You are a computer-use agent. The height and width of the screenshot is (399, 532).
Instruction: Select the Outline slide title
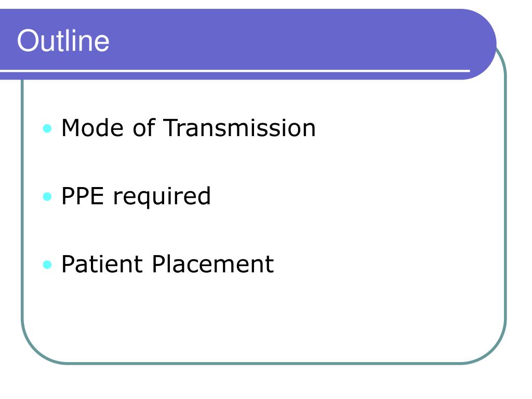(63, 41)
